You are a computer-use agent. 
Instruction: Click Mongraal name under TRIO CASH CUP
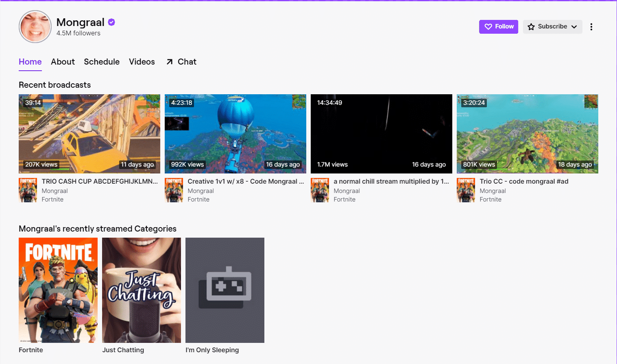[55, 191]
